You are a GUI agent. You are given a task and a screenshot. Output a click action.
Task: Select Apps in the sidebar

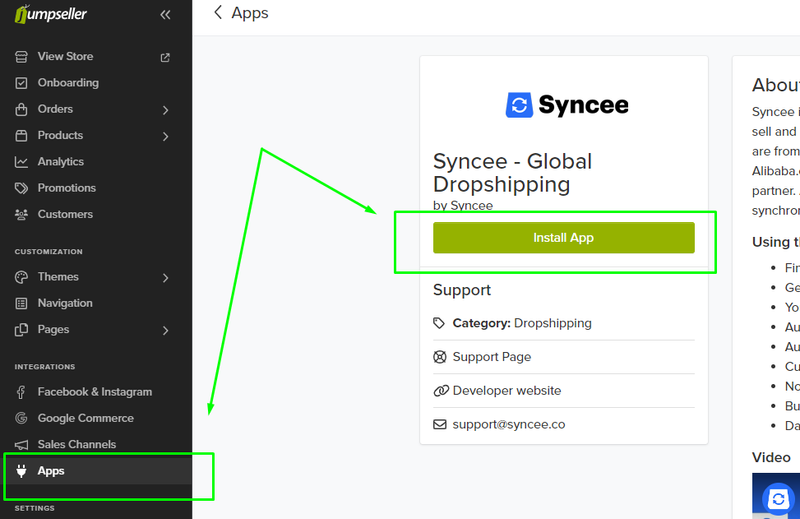click(96, 471)
